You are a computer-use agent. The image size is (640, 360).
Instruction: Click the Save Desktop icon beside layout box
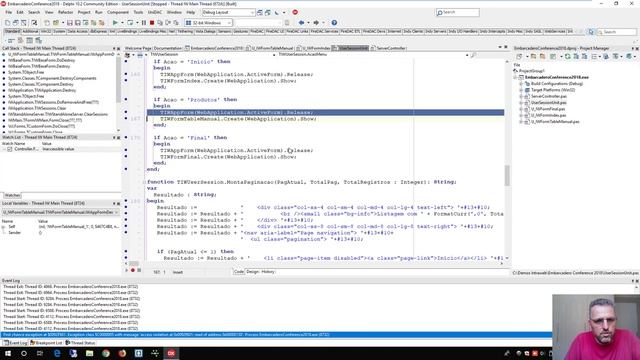pos(260,13)
